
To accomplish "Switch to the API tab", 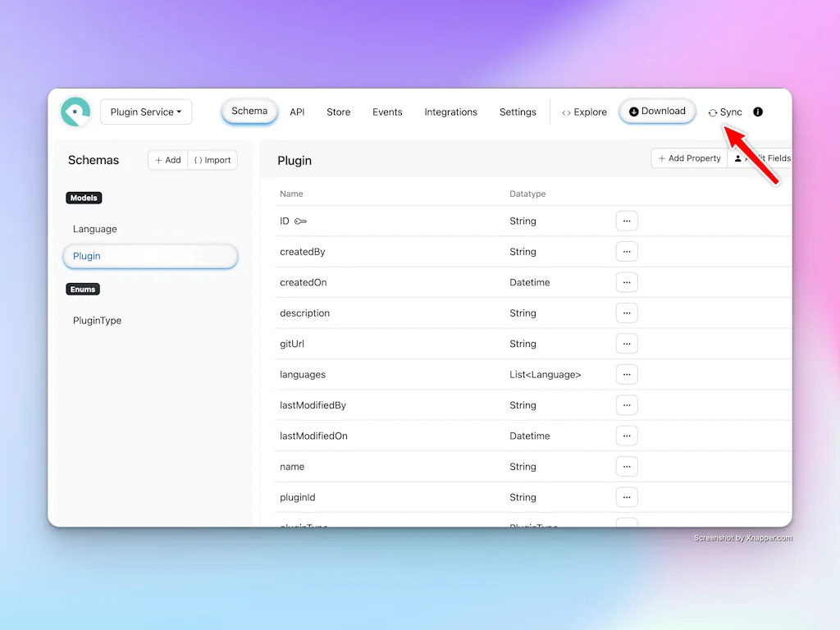I will click(x=297, y=112).
